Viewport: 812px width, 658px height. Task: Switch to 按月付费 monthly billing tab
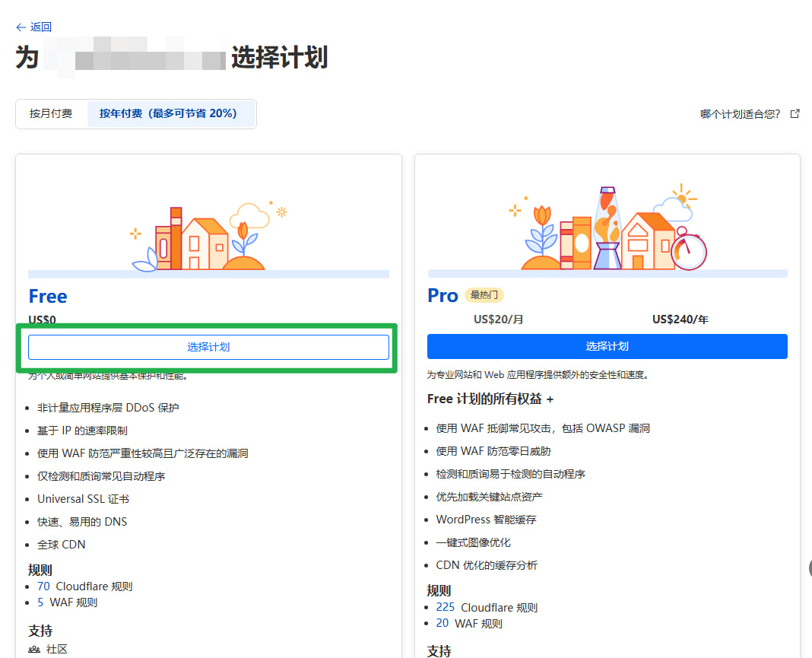(x=51, y=113)
